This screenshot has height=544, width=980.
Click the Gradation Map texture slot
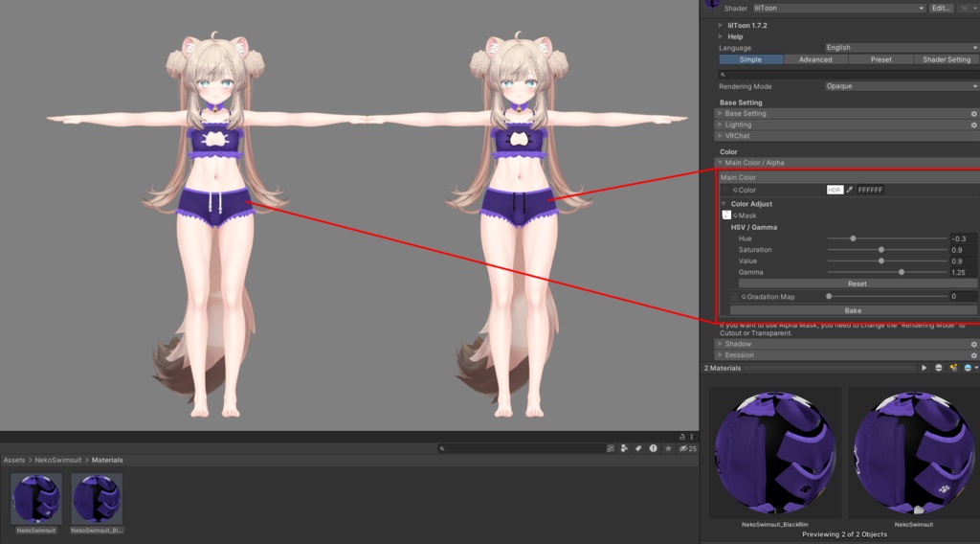pyautogui.click(x=735, y=297)
